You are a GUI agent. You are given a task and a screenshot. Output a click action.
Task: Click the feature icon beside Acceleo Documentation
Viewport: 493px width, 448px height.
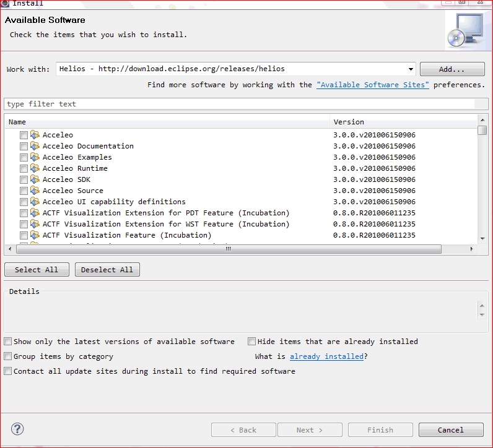pos(35,146)
